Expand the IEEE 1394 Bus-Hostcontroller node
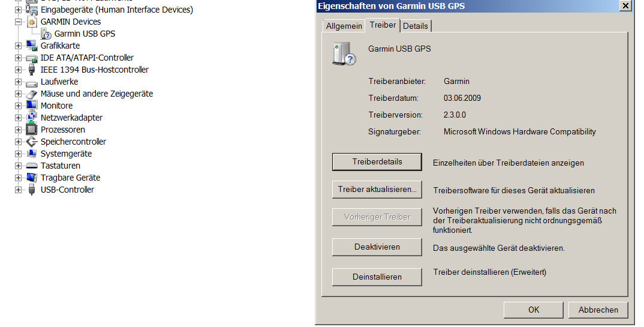The image size is (644, 327). click(18, 70)
